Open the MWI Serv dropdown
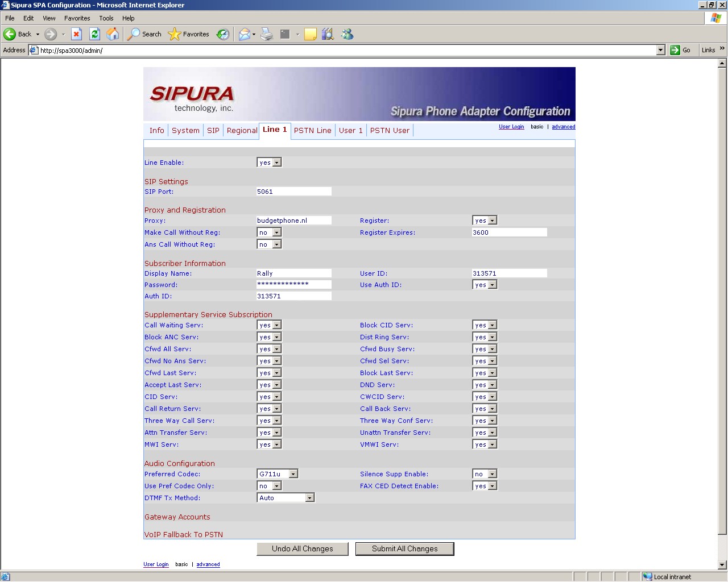Image resolution: width=728 pixels, height=582 pixels. (x=269, y=444)
